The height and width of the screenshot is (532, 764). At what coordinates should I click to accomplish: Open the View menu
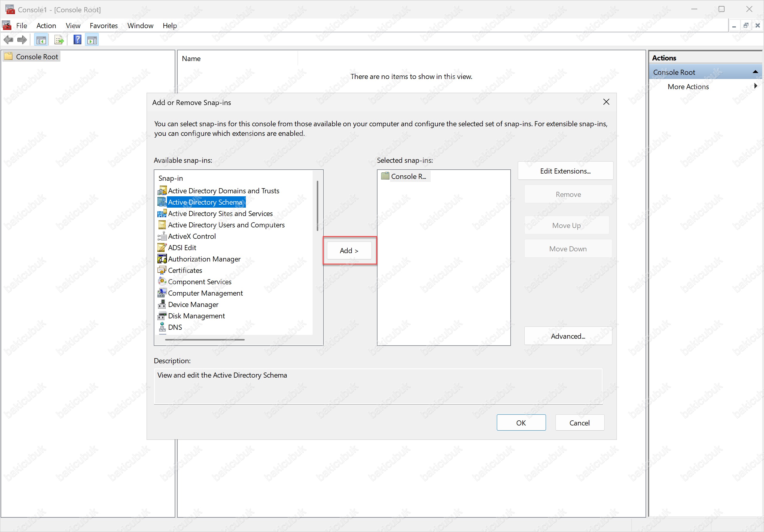click(x=73, y=26)
